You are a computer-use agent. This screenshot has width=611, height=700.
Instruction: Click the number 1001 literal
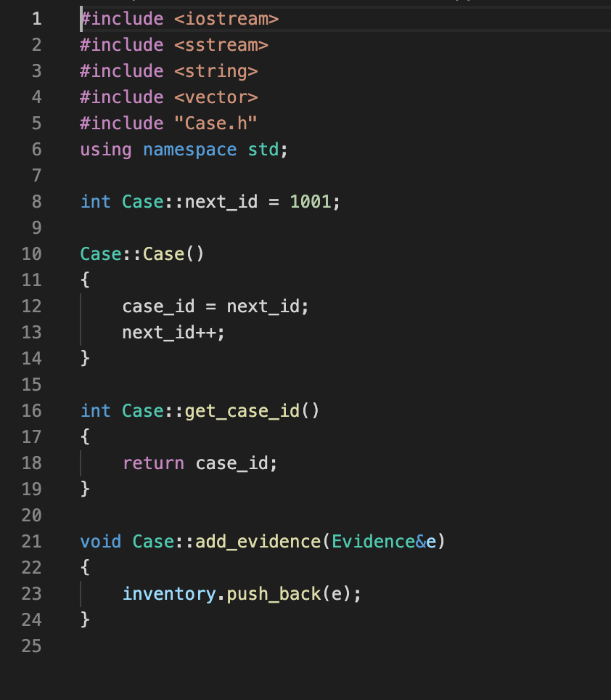311,202
